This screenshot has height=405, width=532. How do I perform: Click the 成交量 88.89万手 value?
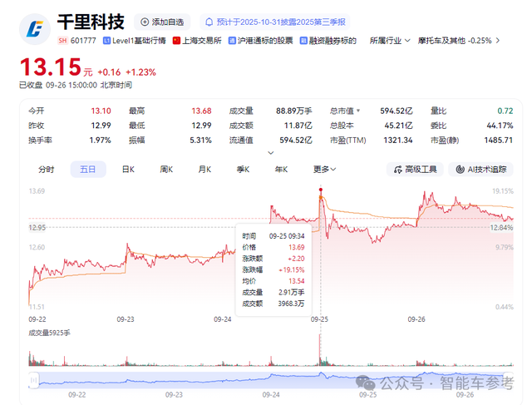293,111
